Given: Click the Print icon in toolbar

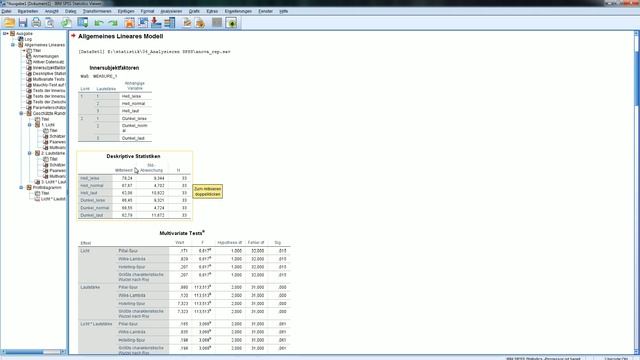Looking at the screenshot, I should coord(36,23).
